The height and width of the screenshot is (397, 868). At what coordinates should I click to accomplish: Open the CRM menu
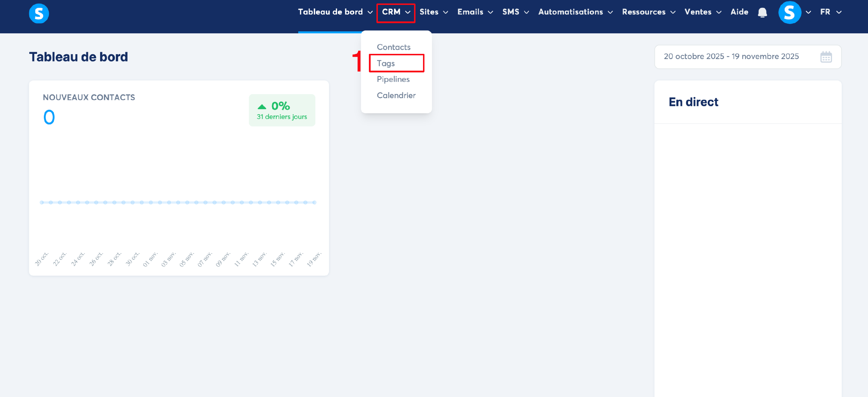click(x=396, y=12)
